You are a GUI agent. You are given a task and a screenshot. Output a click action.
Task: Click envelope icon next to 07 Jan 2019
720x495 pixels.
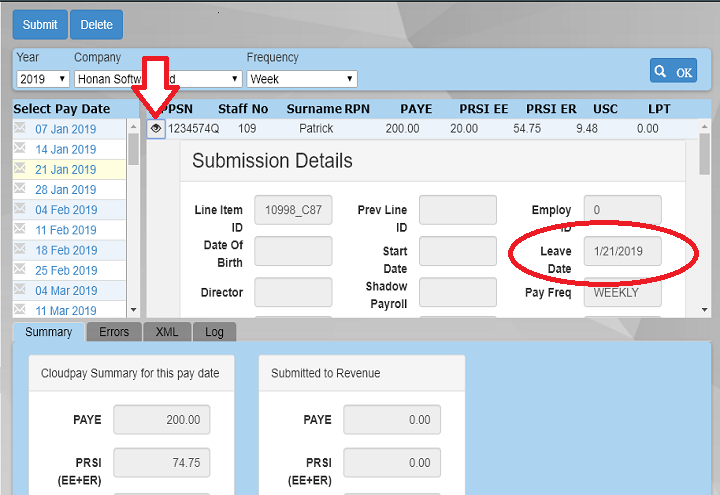coord(20,129)
